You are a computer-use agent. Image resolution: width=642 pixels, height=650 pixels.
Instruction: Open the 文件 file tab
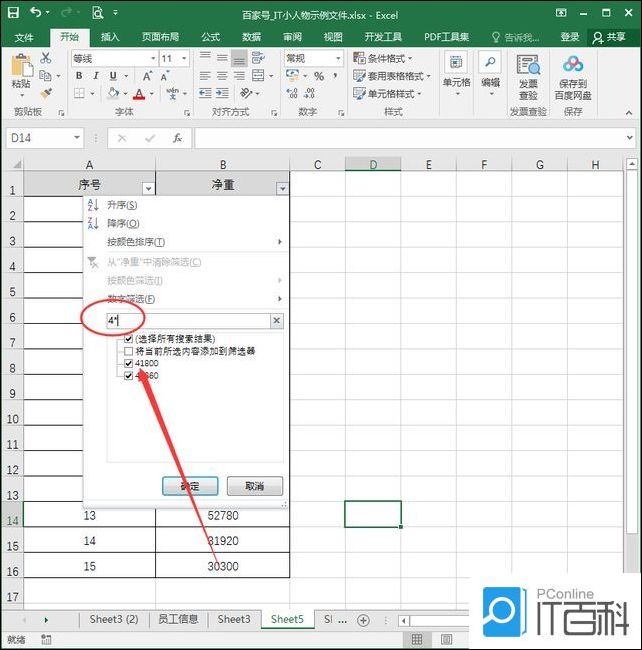coord(24,38)
